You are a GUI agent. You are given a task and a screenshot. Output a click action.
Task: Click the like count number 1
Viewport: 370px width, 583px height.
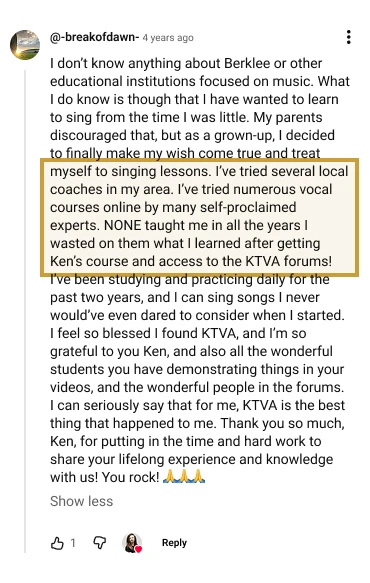coord(73,543)
